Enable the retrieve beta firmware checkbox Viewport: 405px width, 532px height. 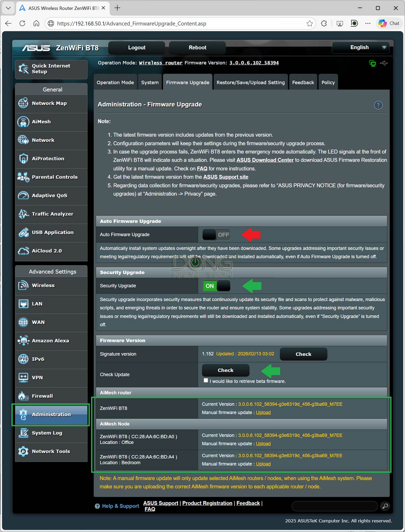[206, 380]
